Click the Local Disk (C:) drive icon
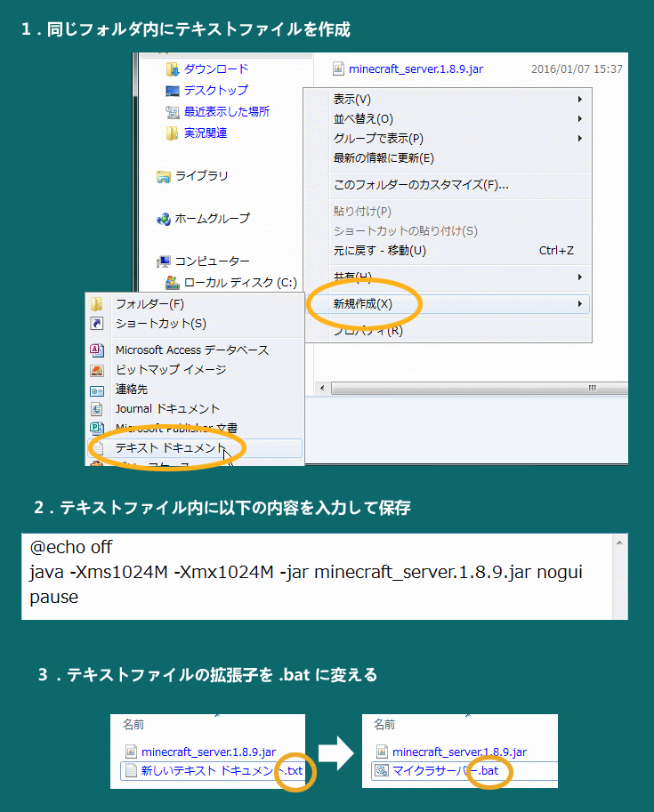654x812 pixels. coord(172,283)
